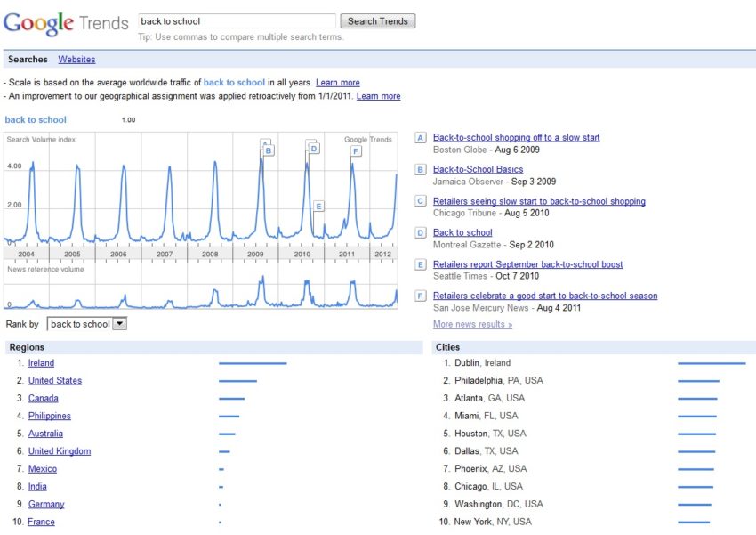Open 'Retailers report September back-to-school boost'
Screen dimensions: 756x535
528,264
